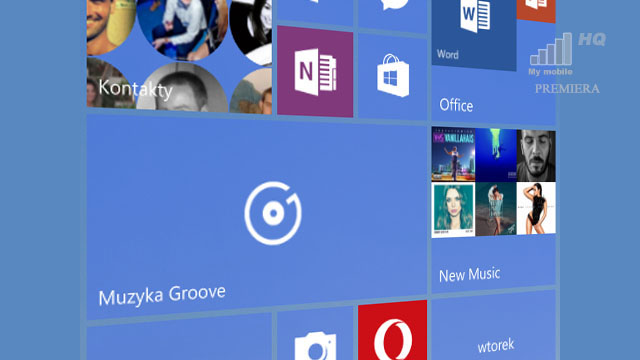Open the orange PowerPoint tile beside Word
Image resolution: width=640 pixels, height=360 pixels.
[x=536, y=11]
